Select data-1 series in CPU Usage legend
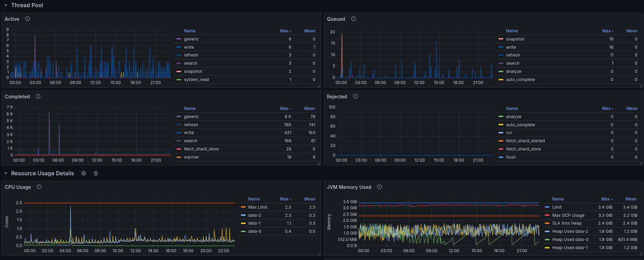 tap(254, 223)
